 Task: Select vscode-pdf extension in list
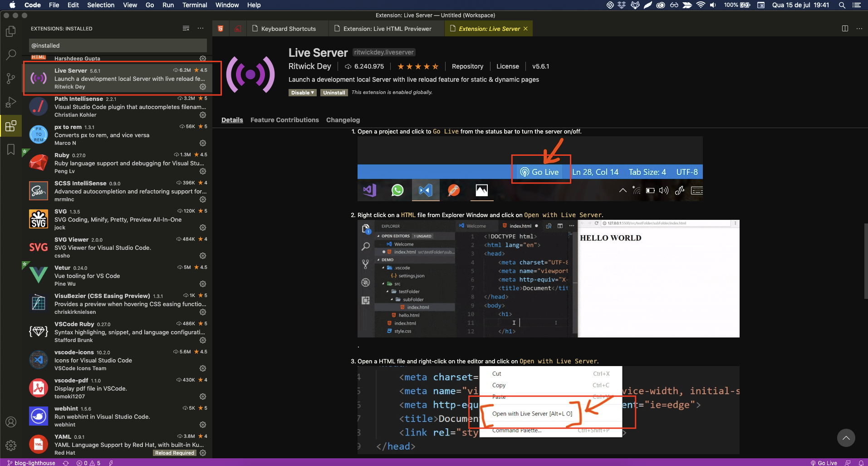117,388
